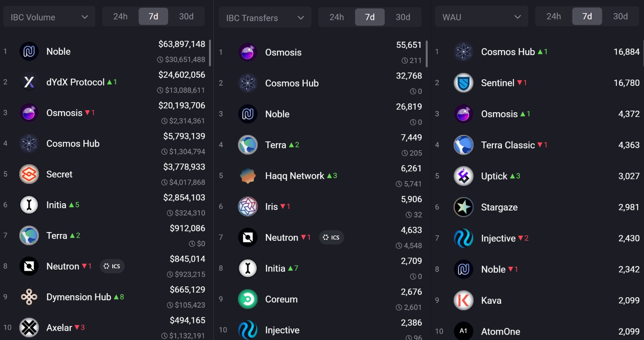Click the Dymension Hub logo icon
644x340 pixels.
(x=29, y=297)
